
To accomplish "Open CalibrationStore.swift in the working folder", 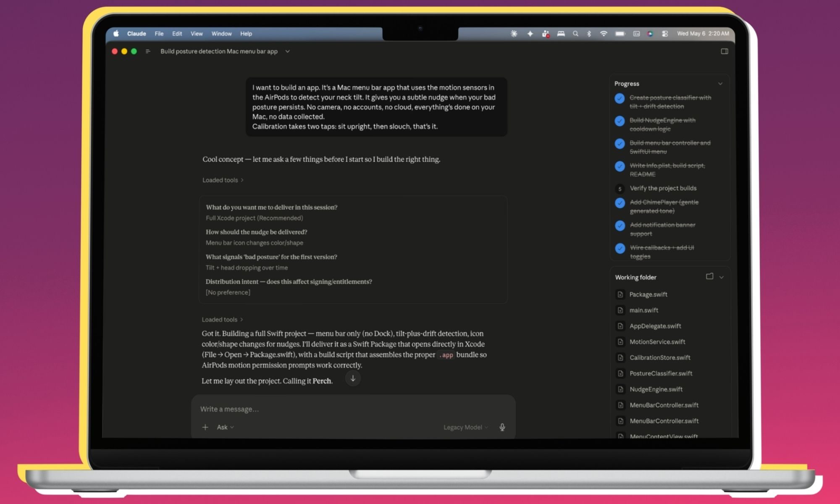I will 659,358.
